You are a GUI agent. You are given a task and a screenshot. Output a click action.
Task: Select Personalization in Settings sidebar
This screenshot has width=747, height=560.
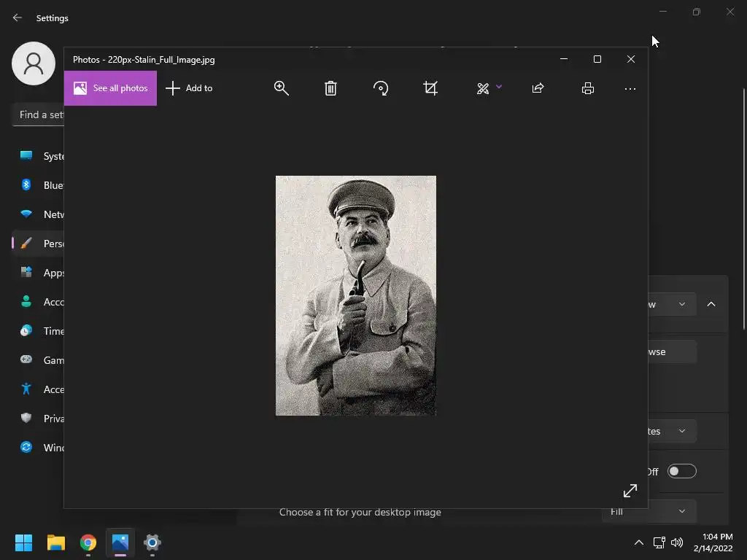(38, 244)
